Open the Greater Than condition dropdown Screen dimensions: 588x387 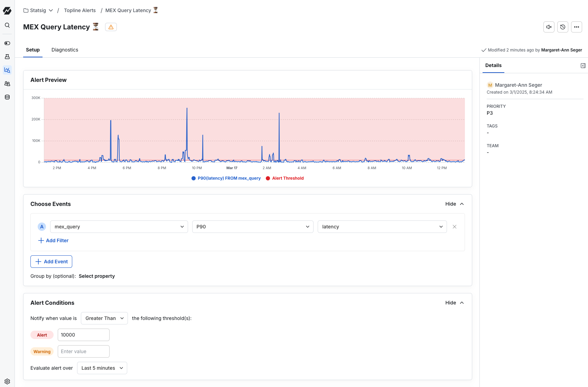pyautogui.click(x=104, y=318)
